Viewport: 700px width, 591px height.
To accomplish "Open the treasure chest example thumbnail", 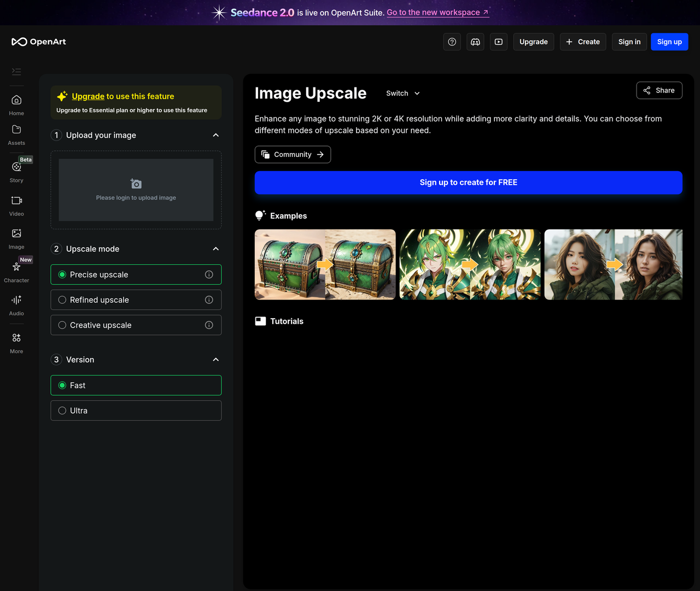I will [x=325, y=265].
